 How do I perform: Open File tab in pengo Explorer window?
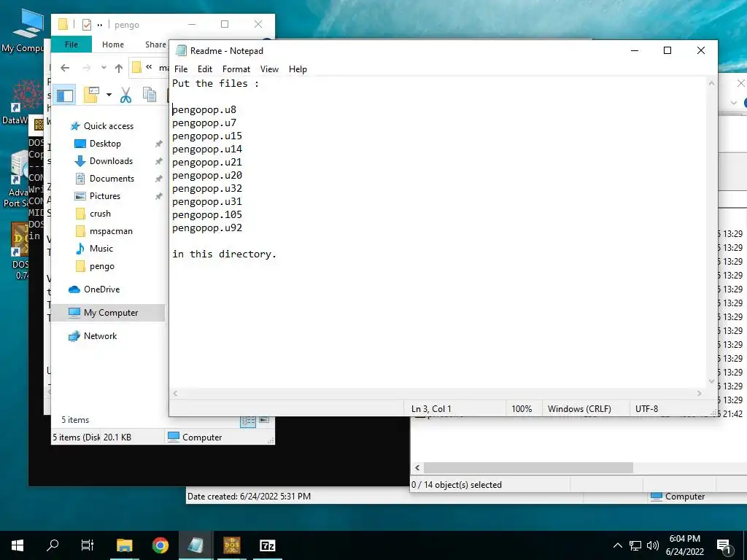click(x=71, y=44)
